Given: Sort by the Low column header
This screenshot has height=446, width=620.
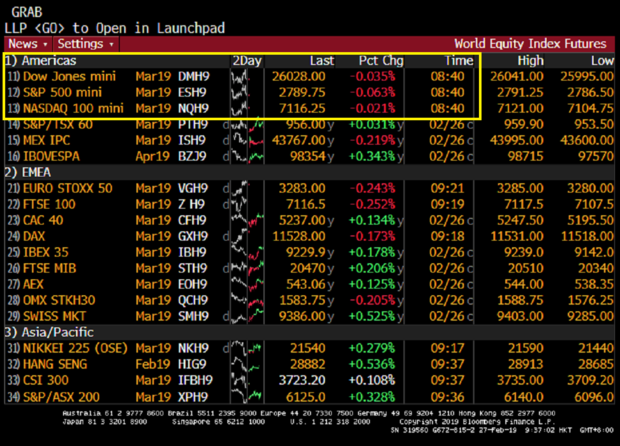Looking at the screenshot, I should pyautogui.click(x=602, y=60).
